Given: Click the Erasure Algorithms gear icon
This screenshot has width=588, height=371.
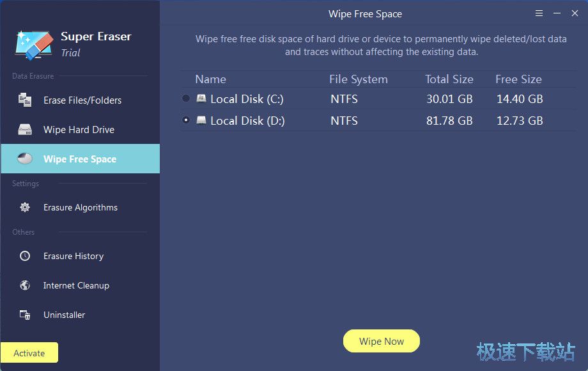Looking at the screenshot, I should pos(25,207).
